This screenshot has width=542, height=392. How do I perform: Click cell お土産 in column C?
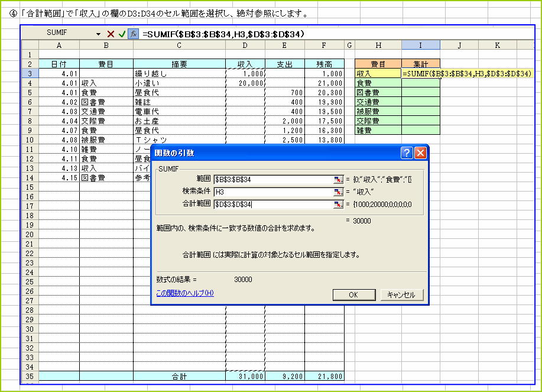[x=179, y=121]
